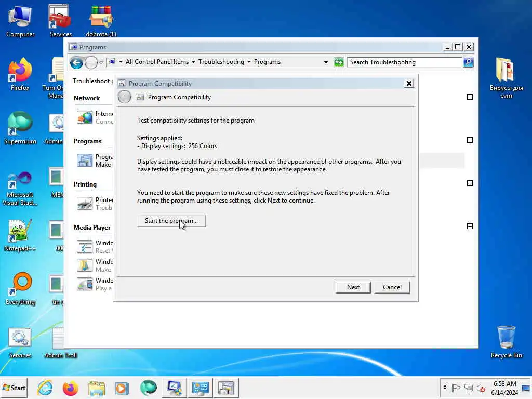Open Windows Explorer from taskbar
The height and width of the screenshot is (399, 532).
96,388
